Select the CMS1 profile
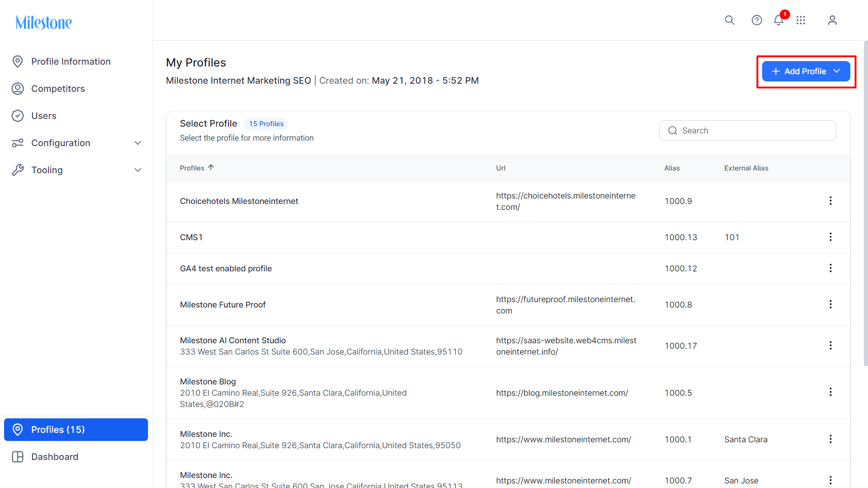This screenshot has height=488, width=868. pos(191,237)
